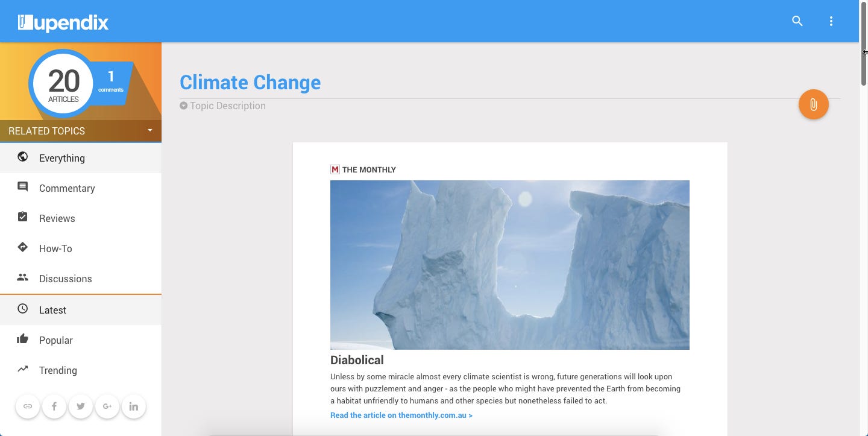868x436 pixels.
Task: Share topic on LinkedIn
Action: pyautogui.click(x=134, y=406)
